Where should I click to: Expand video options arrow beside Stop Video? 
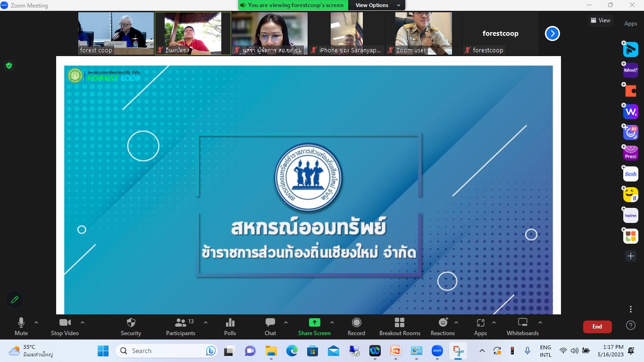click(83, 323)
